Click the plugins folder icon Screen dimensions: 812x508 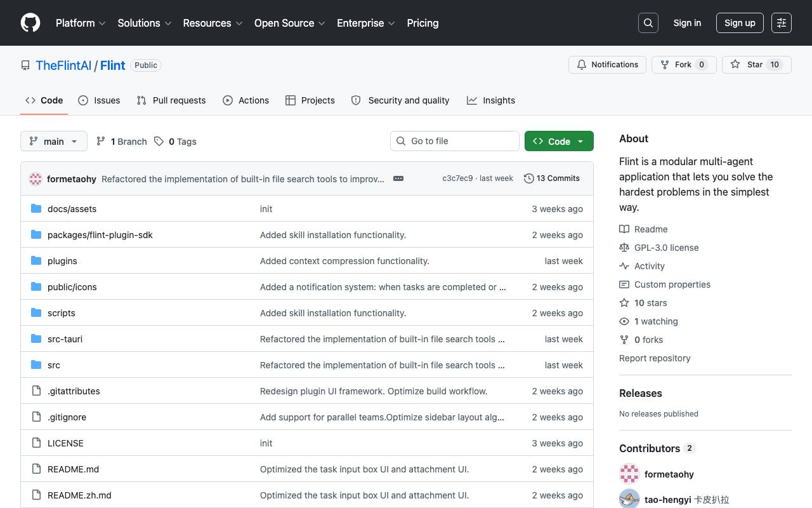(x=36, y=261)
